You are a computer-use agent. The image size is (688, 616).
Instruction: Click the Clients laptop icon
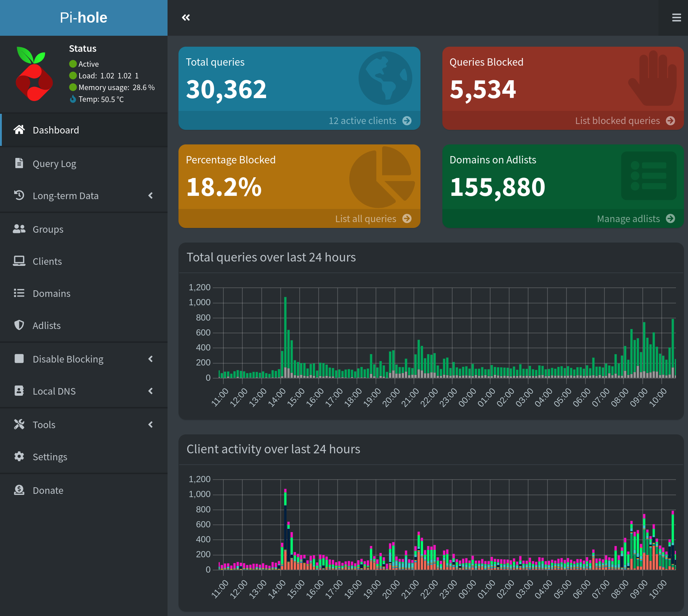(x=19, y=261)
